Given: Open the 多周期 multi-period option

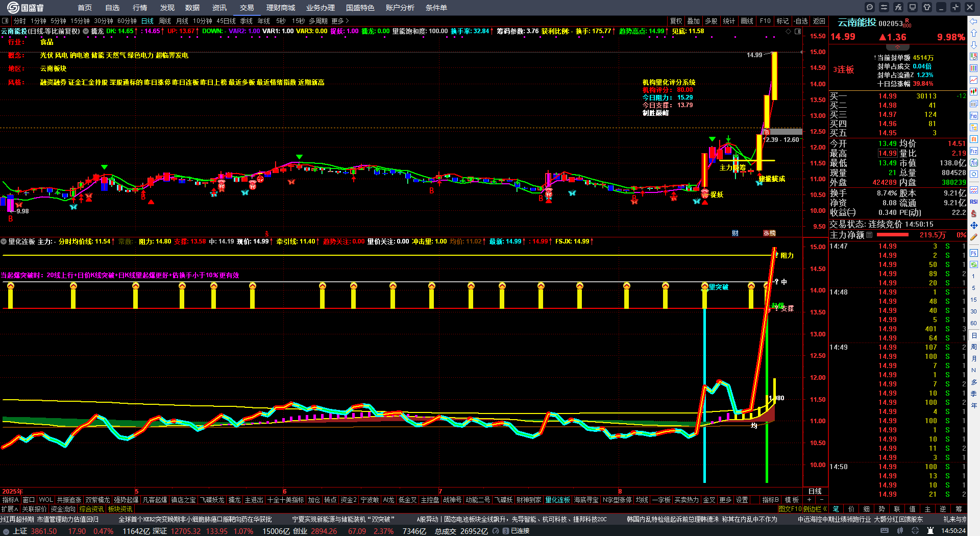Looking at the screenshot, I should [318, 21].
